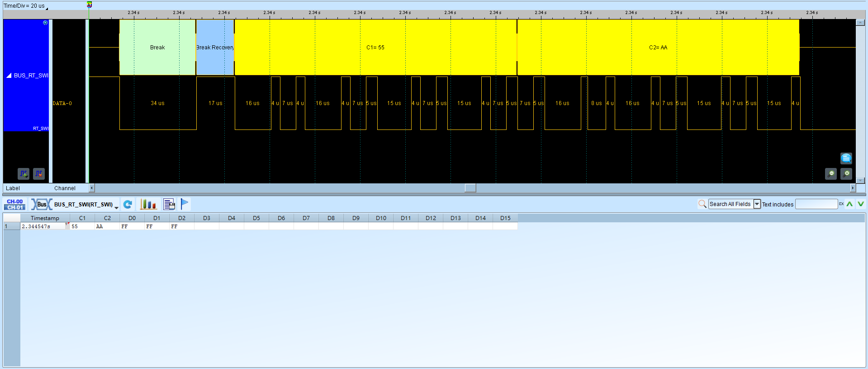Click the vertical scroll down arrow

(860, 180)
